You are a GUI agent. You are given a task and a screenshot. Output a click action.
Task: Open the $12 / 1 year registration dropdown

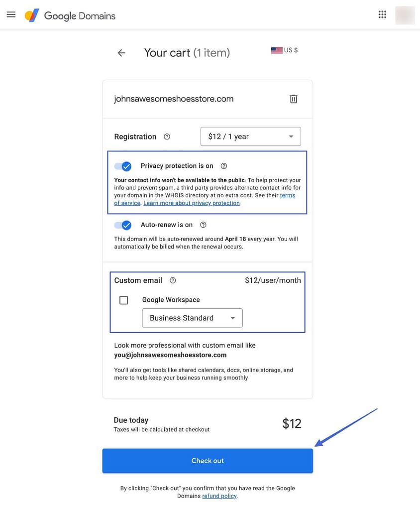250,136
